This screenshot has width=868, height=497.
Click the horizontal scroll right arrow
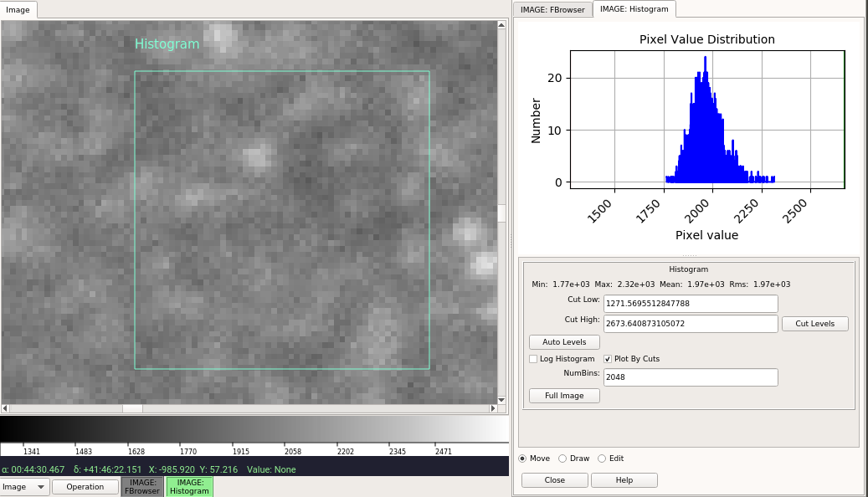(x=493, y=408)
